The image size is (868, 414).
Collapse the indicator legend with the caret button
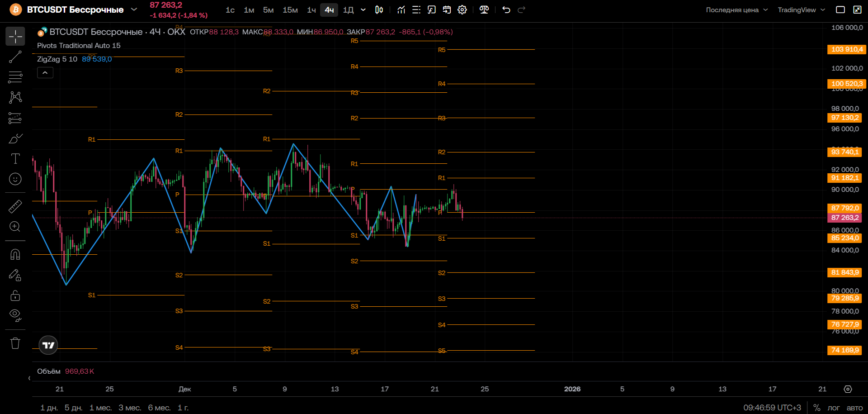pos(45,72)
